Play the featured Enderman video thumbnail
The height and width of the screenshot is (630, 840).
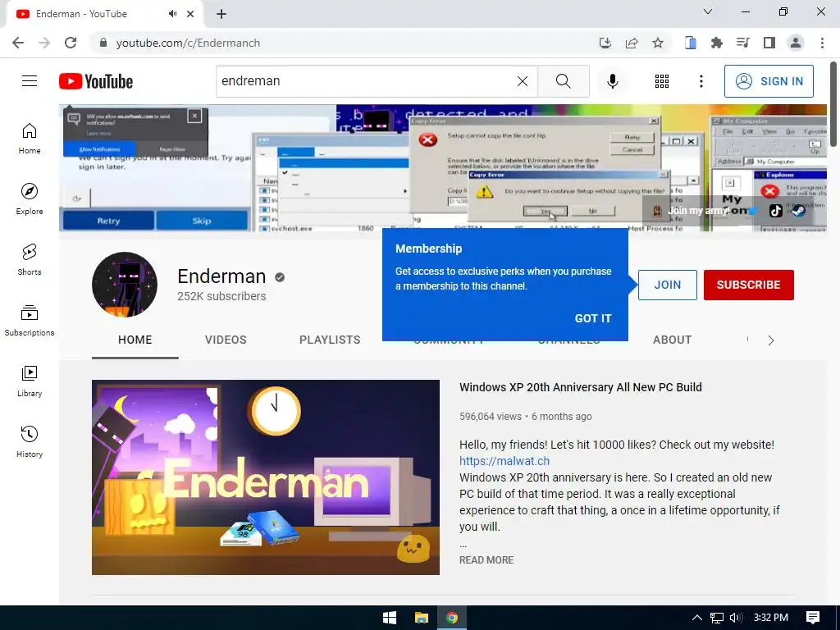point(266,477)
